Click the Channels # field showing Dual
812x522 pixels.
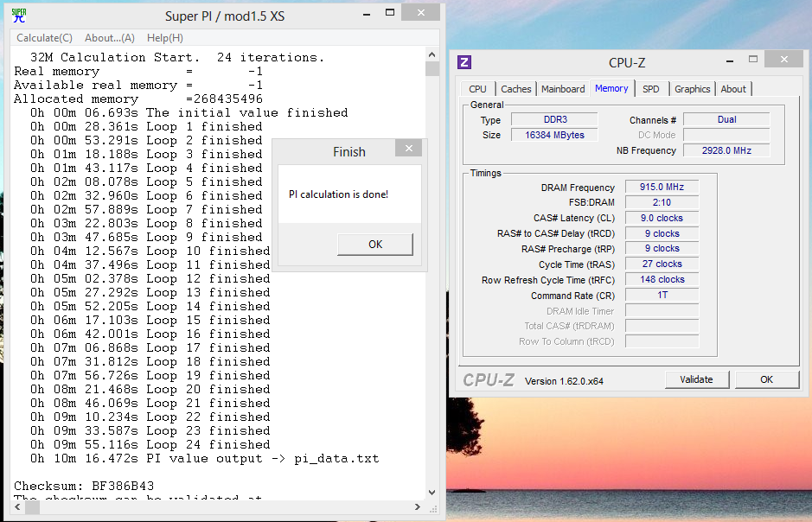pyautogui.click(x=726, y=119)
